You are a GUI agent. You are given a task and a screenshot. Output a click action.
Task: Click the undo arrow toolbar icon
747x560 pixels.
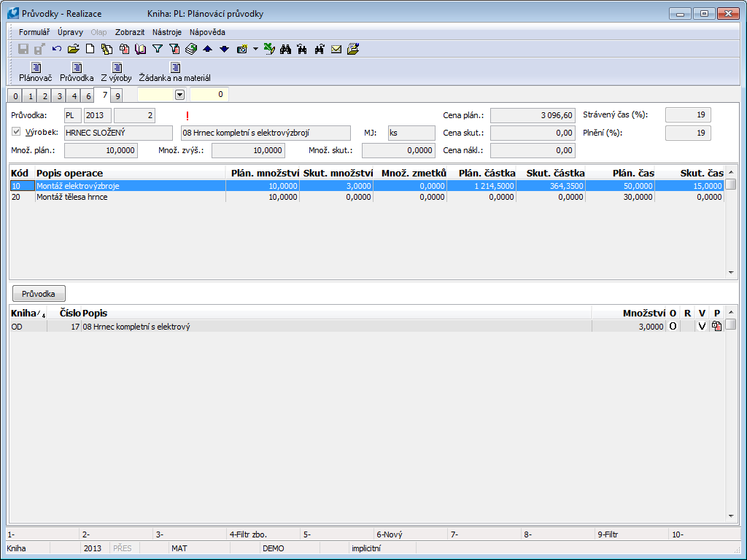(57, 50)
